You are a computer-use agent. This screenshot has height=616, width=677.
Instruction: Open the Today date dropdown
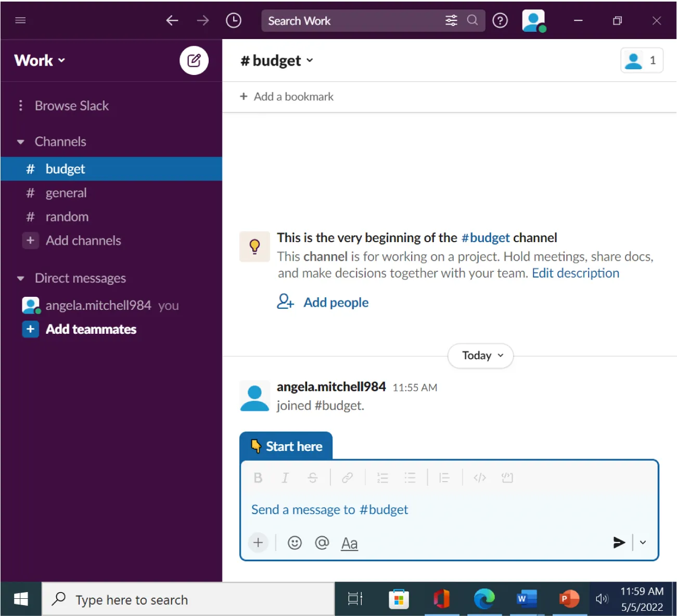click(x=479, y=356)
